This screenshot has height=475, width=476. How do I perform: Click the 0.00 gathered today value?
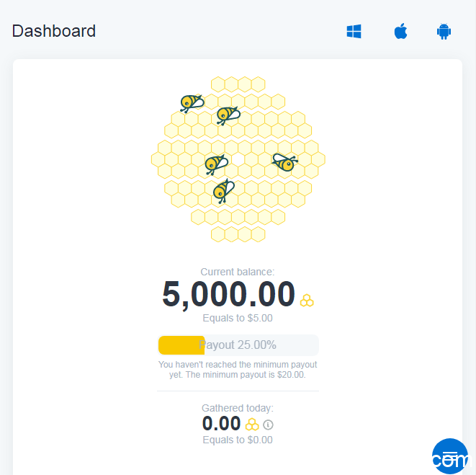coord(221,424)
